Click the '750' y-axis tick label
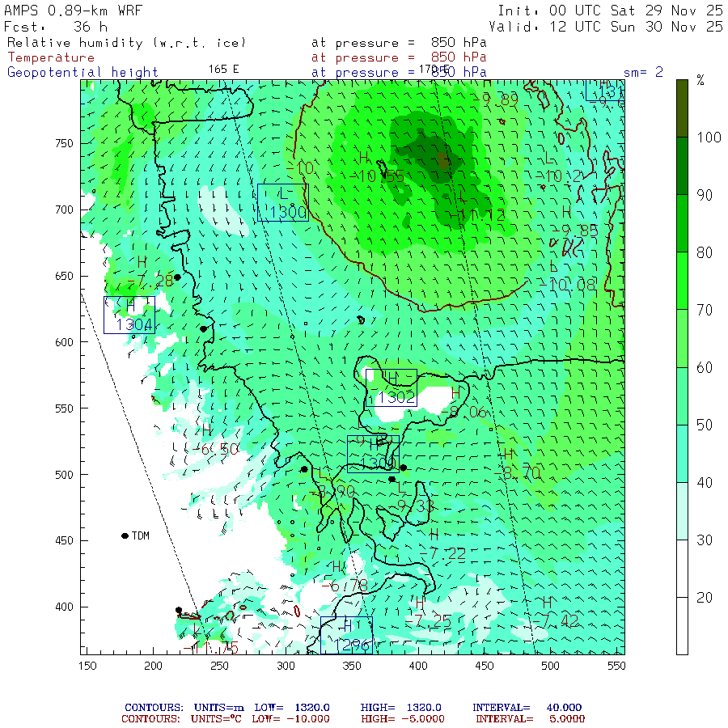Screen dimensions: 728x728 [x=64, y=143]
